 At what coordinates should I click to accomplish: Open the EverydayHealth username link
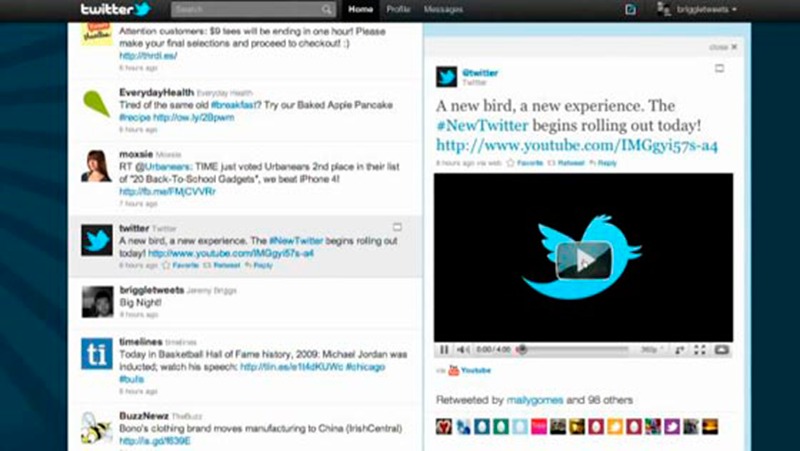tap(156, 92)
